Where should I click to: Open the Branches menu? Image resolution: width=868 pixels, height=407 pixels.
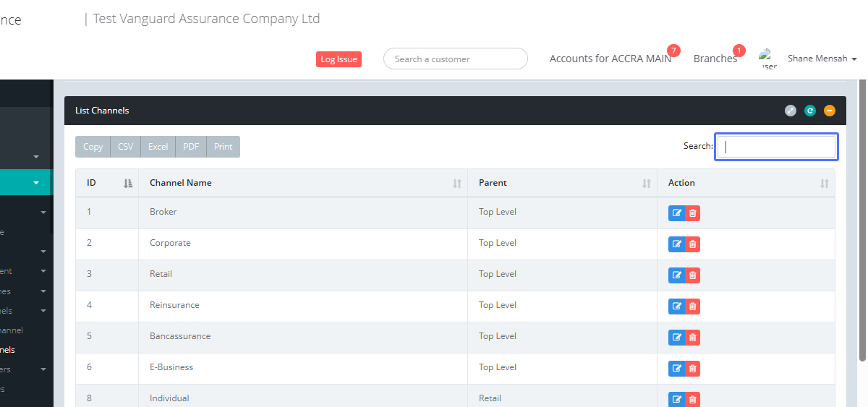pos(715,59)
